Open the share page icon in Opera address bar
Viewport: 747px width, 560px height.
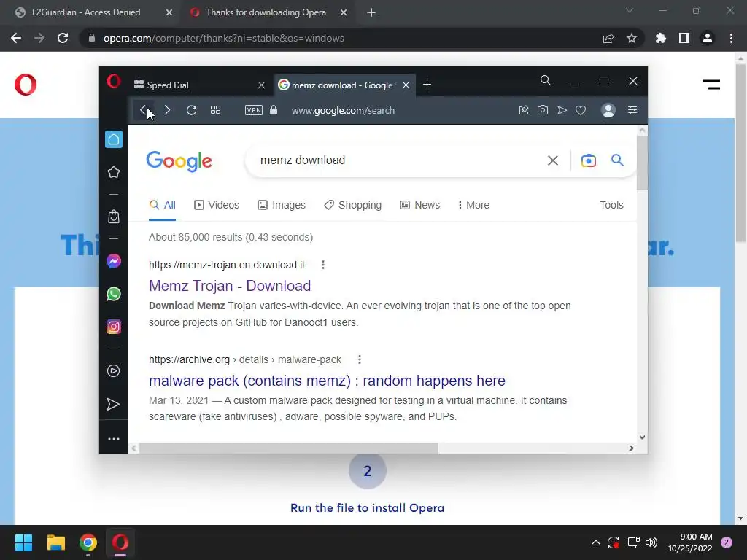[524, 111]
